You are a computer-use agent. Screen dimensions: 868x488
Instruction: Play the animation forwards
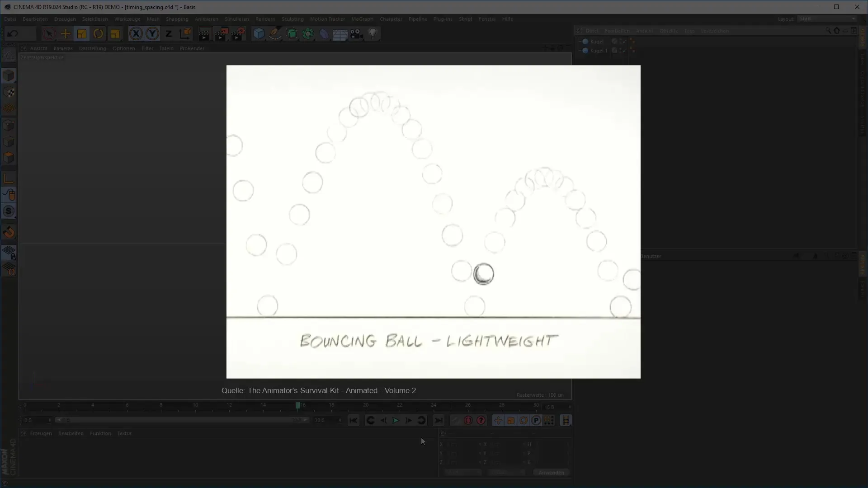(x=396, y=421)
